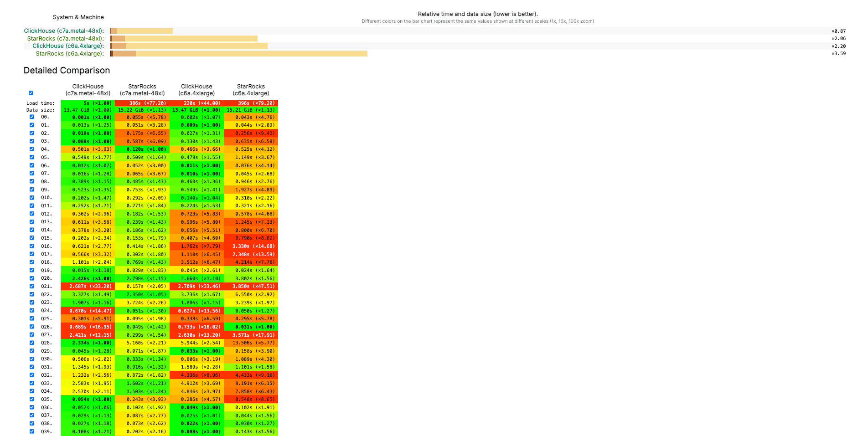Screen dimensions: 868x436
Task: Click the Detailed Comparison heading
Action: point(67,70)
